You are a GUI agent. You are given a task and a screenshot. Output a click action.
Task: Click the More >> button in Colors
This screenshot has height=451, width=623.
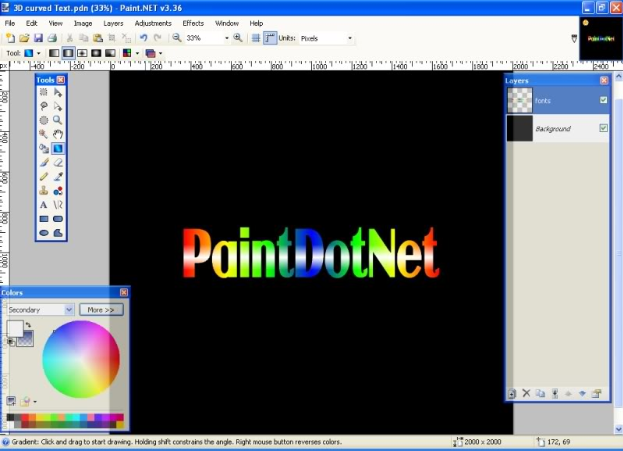point(101,310)
